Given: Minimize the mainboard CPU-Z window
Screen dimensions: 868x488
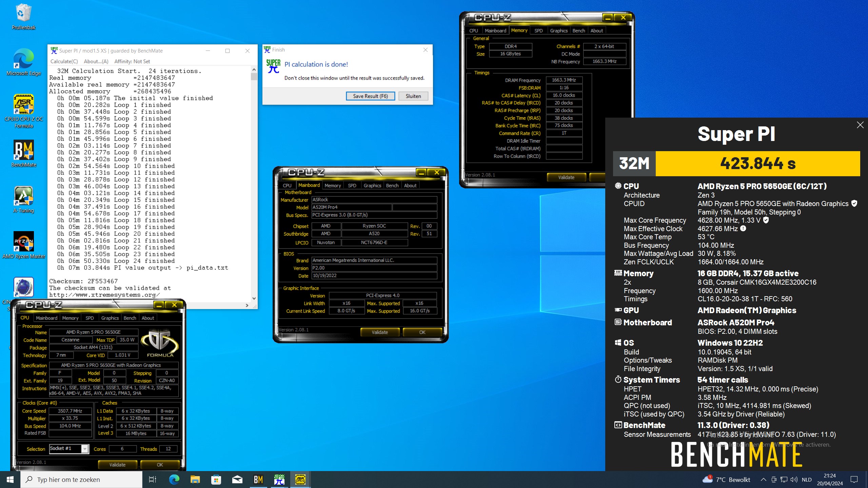Looking at the screenshot, I should (x=421, y=172).
